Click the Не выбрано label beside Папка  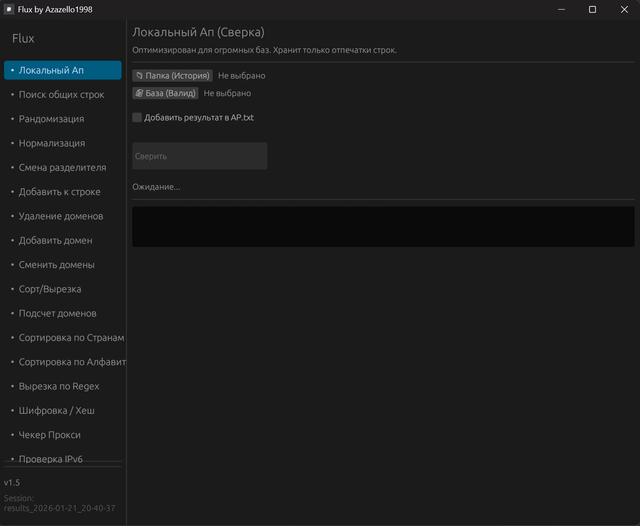[x=242, y=75]
